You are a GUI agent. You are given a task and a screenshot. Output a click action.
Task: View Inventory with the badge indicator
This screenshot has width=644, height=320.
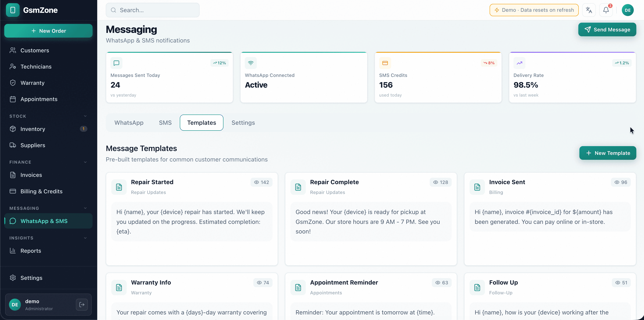pyautogui.click(x=33, y=129)
